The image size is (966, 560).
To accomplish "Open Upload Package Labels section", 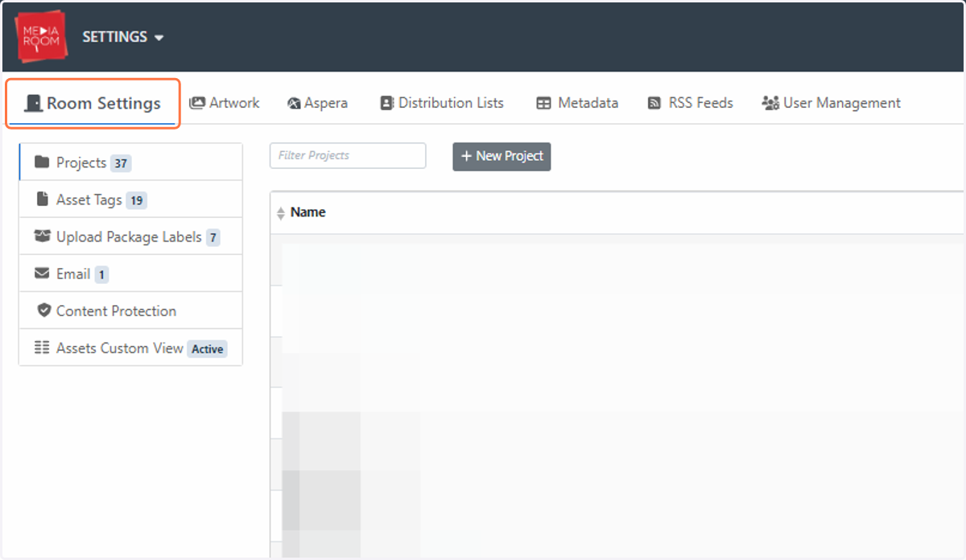I will (x=130, y=237).
